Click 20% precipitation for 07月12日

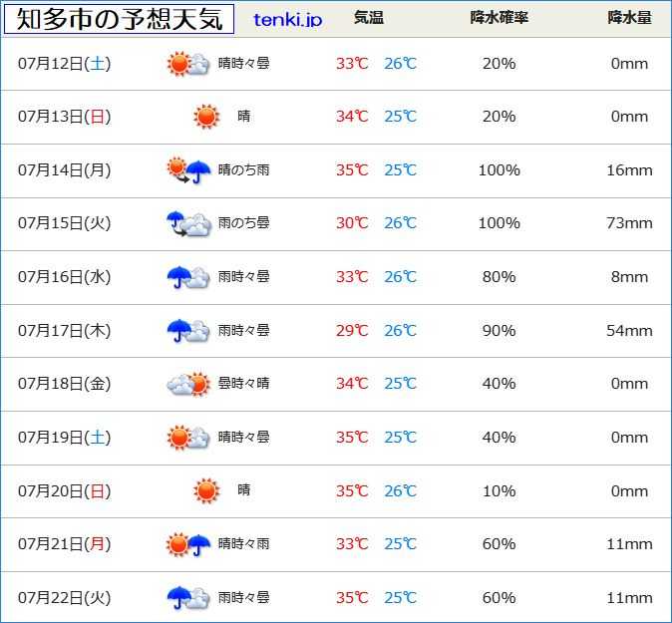click(x=500, y=64)
